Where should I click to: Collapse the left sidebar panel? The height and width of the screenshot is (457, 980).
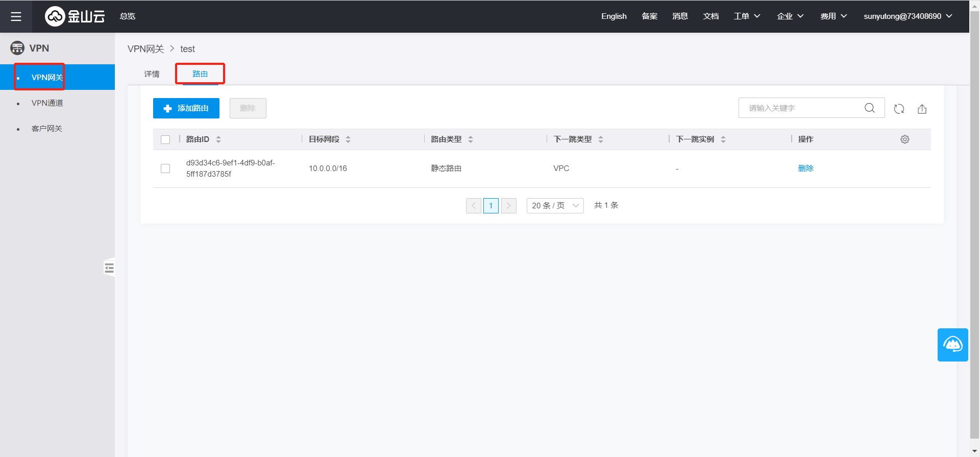[x=109, y=268]
